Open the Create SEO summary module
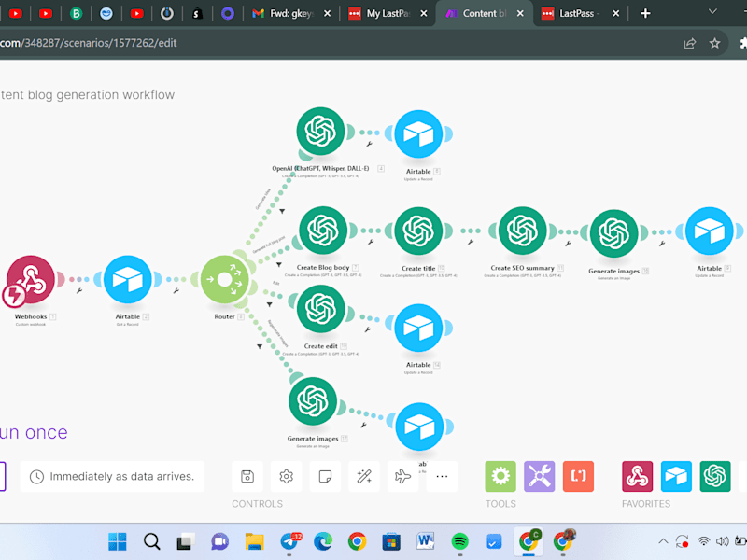Image resolution: width=747 pixels, height=560 pixels. (x=523, y=231)
